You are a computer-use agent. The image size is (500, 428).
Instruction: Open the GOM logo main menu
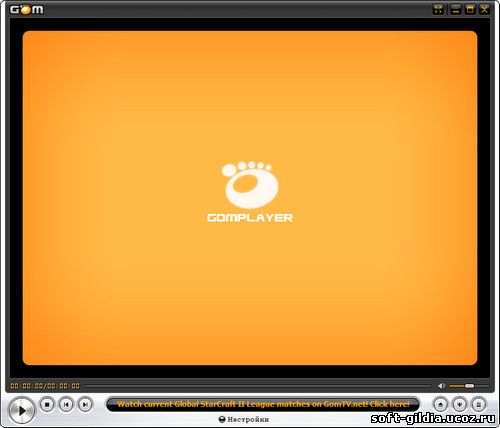27,9
